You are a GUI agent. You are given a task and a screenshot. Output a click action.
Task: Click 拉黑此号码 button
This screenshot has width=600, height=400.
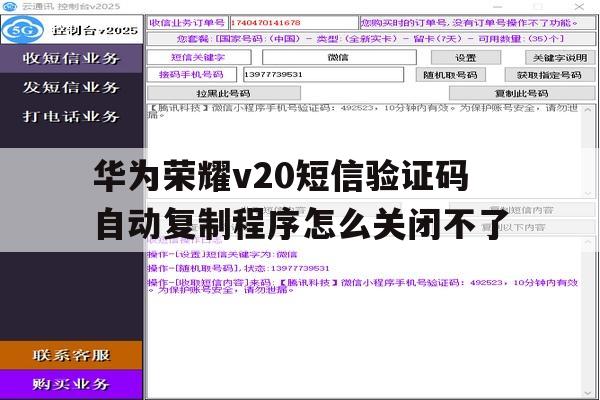pos(224,93)
